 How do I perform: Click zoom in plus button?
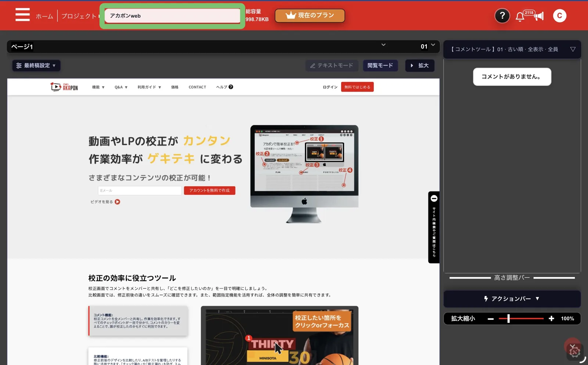tap(551, 319)
